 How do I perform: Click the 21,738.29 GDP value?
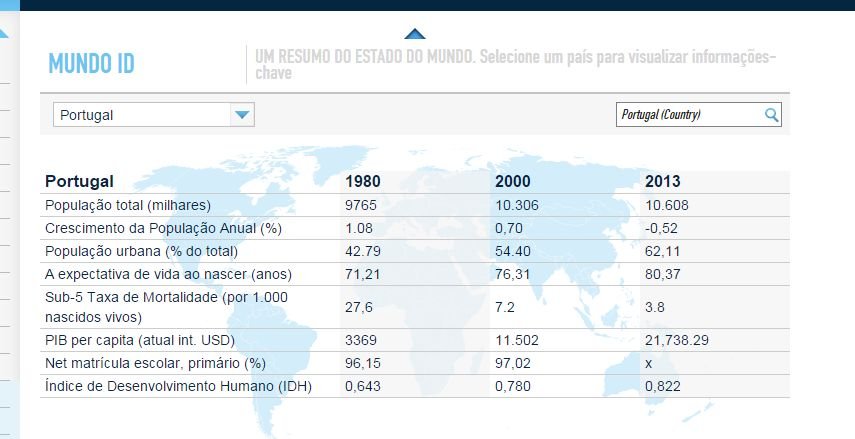(677, 340)
